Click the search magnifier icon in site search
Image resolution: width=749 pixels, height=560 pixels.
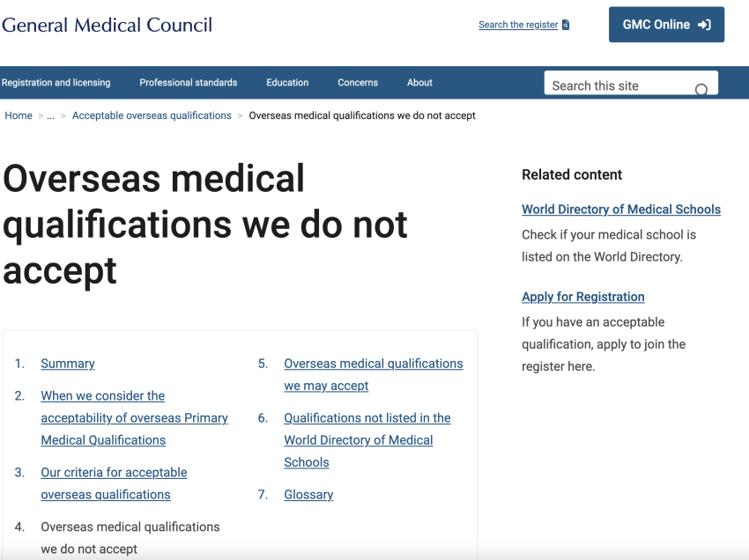[701, 89]
